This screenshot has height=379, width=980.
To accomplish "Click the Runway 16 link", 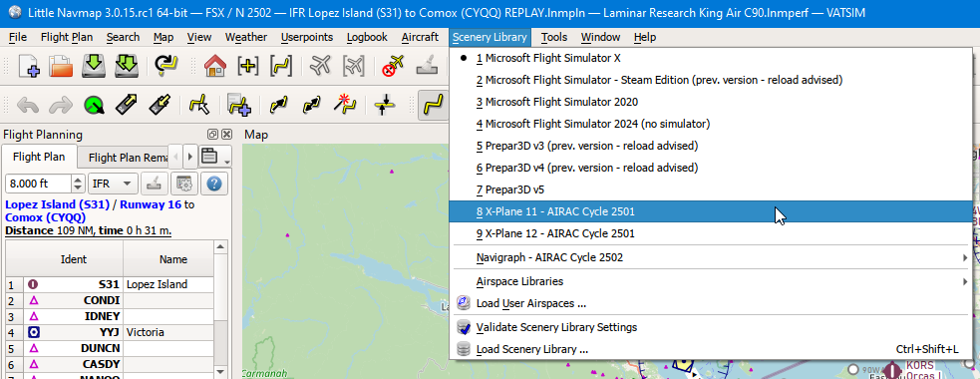I will pos(151,204).
